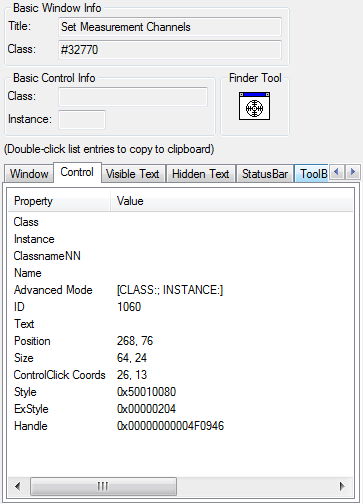
Task: Switch to the StatusBar tab
Action: (265, 174)
